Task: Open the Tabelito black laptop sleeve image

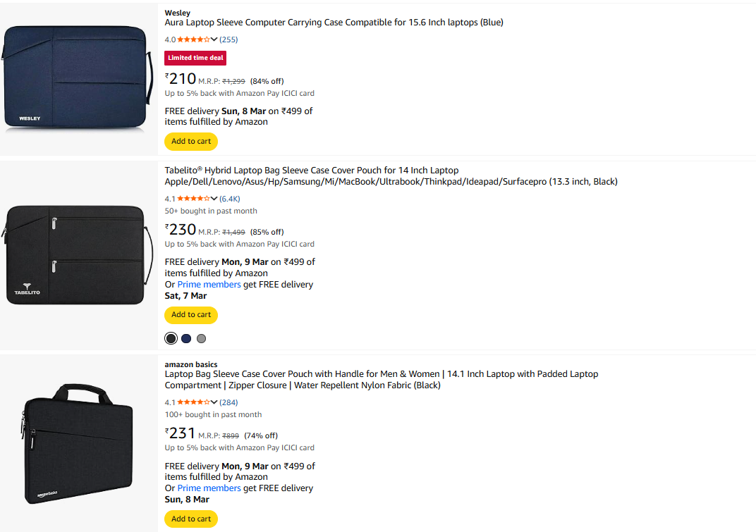Action: pos(78,255)
